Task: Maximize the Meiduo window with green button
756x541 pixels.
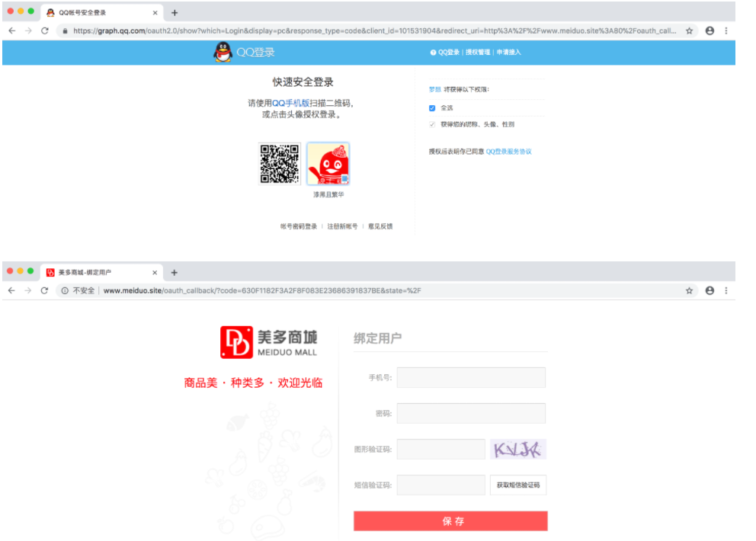Action: [30, 271]
